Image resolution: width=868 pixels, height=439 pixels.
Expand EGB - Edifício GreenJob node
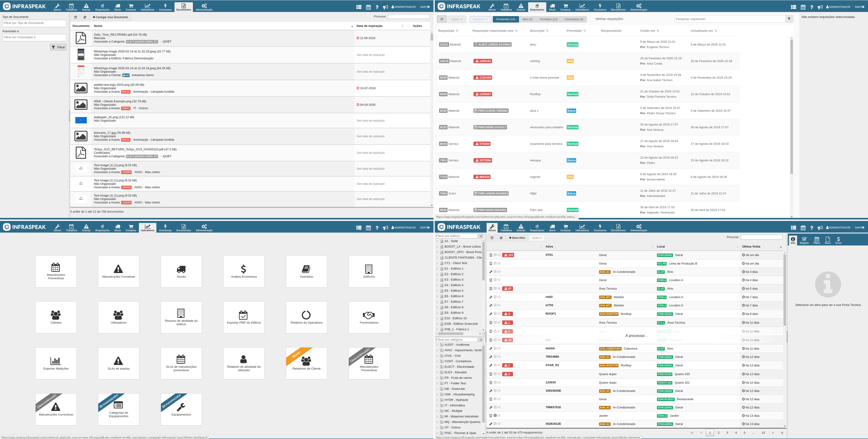[x=437, y=324]
